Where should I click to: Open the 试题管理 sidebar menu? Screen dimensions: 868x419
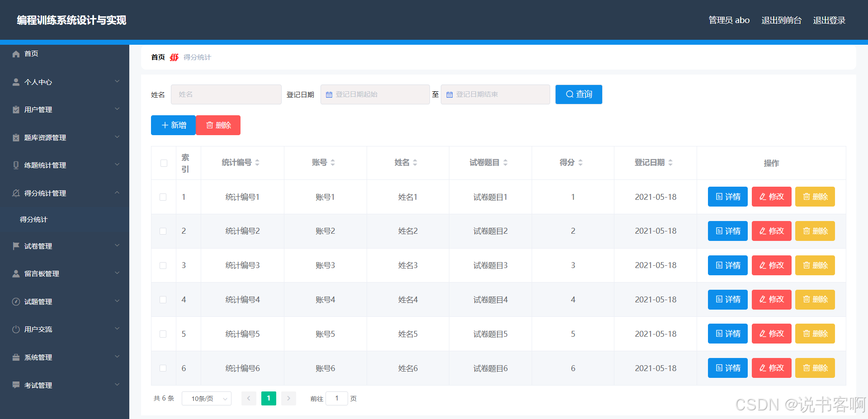tap(65, 301)
